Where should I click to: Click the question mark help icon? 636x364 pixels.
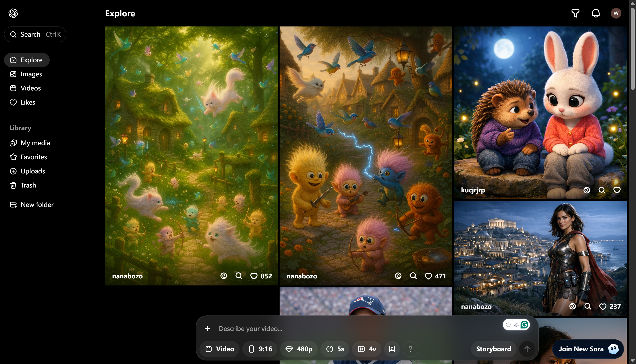[410, 349]
